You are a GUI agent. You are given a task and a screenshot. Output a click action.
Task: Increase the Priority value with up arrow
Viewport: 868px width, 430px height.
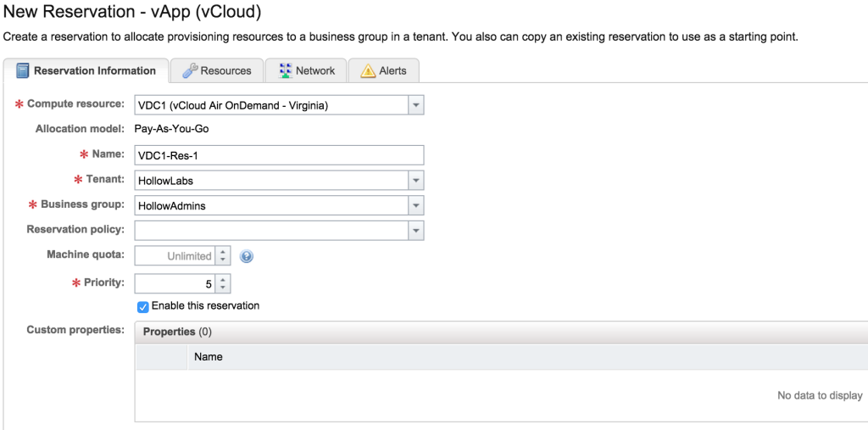pyautogui.click(x=223, y=278)
